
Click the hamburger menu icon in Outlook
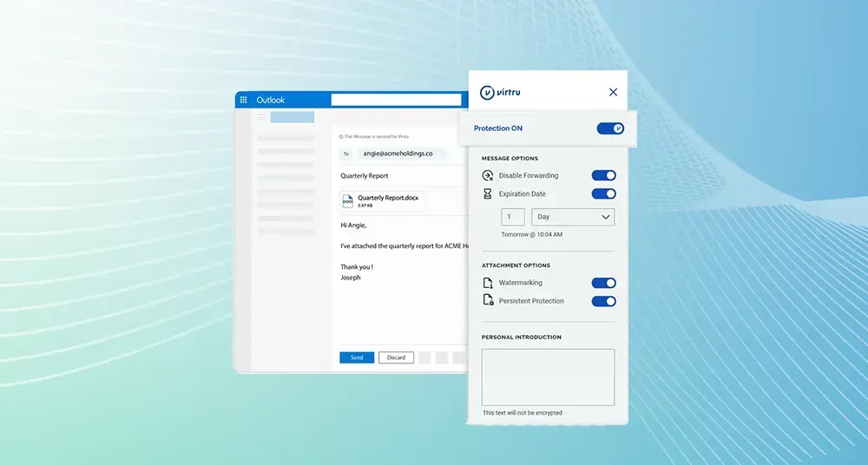pos(260,117)
